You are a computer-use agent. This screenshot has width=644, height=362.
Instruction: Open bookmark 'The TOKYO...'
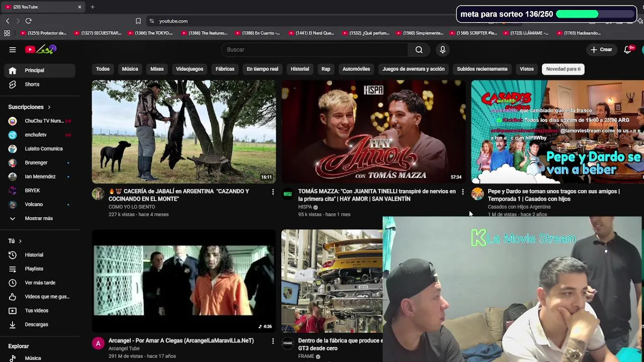point(151,33)
